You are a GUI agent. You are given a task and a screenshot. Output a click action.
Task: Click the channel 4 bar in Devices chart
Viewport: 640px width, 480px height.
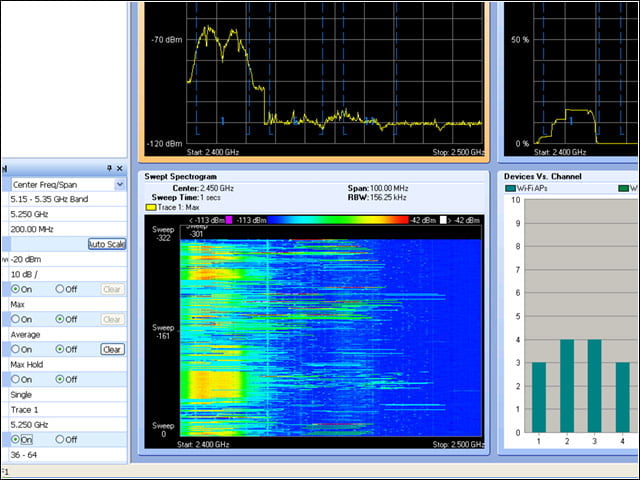(x=622, y=397)
